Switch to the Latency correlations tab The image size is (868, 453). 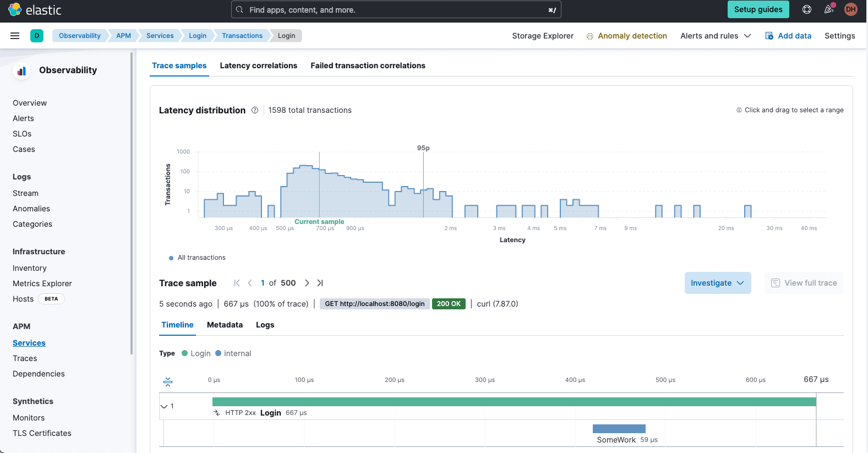coord(258,66)
